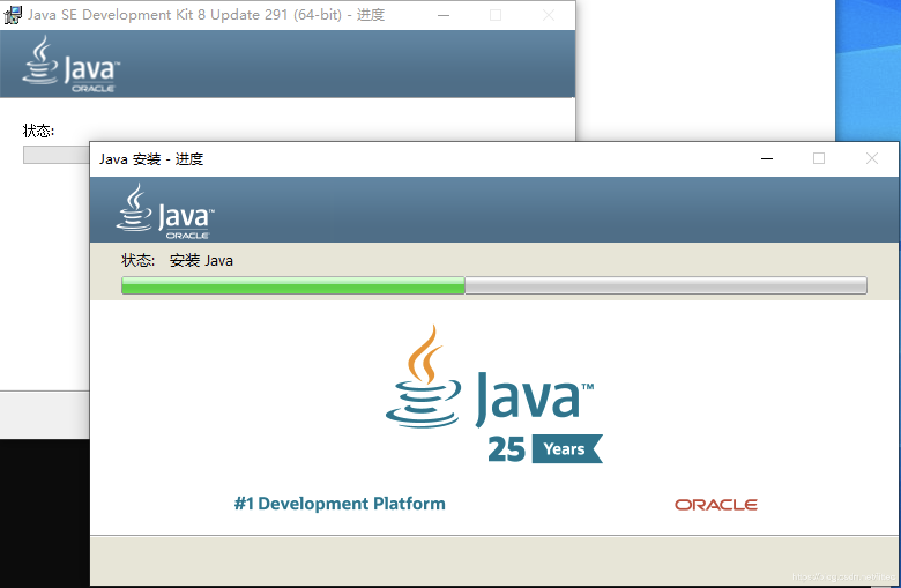901x588 pixels.
Task: Click the '状态: 安装 Java' status text
Action: point(177,260)
